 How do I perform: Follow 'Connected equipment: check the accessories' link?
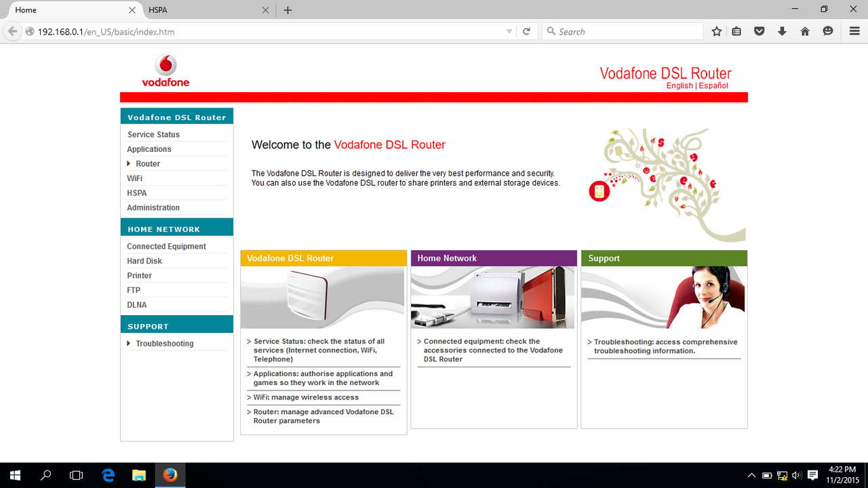point(493,350)
